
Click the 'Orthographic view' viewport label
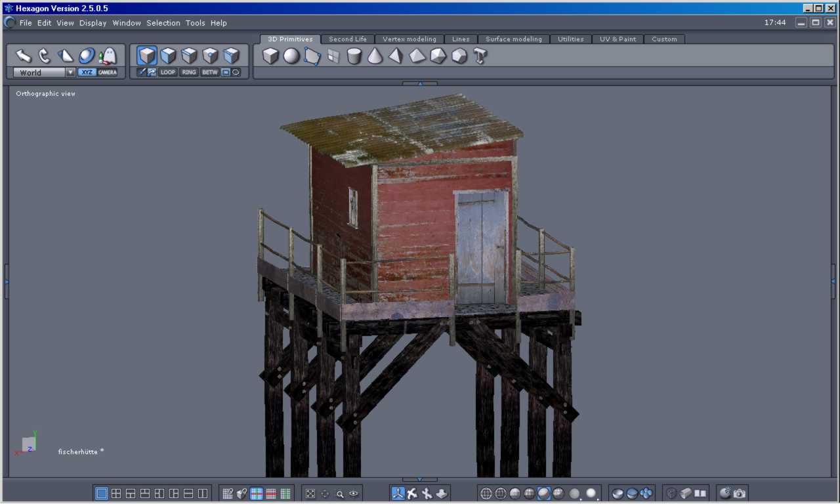(x=46, y=94)
